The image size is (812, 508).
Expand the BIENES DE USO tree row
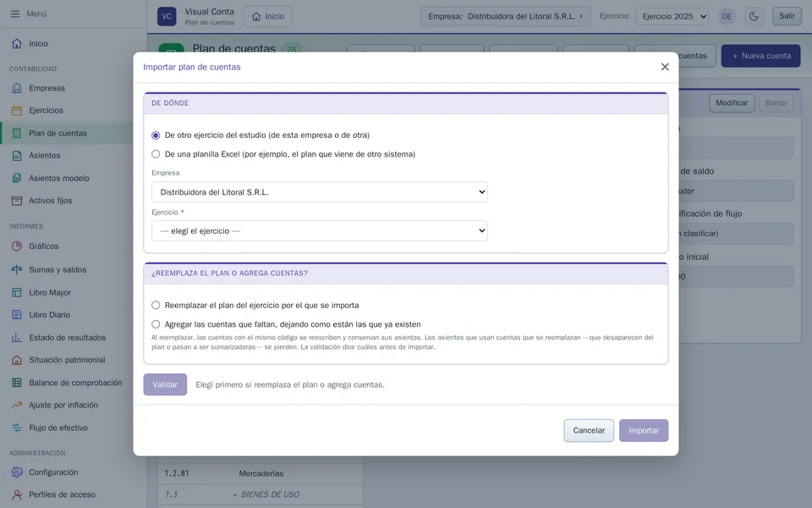point(235,495)
